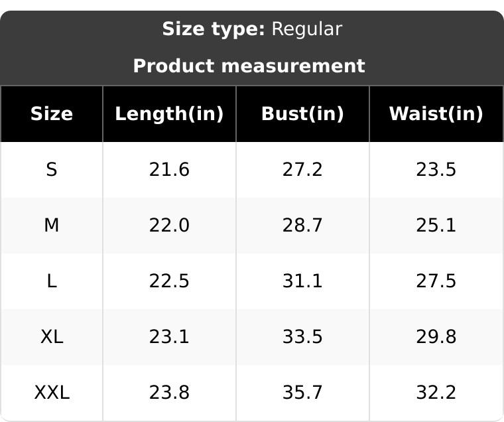Click the Length(in) column header

point(169,114)
